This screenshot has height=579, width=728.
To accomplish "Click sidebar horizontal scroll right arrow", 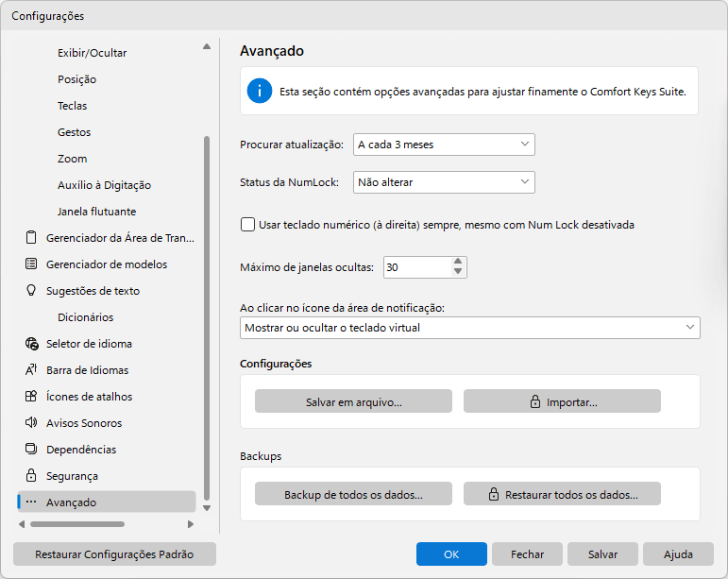I will click(x=191, y=524).
